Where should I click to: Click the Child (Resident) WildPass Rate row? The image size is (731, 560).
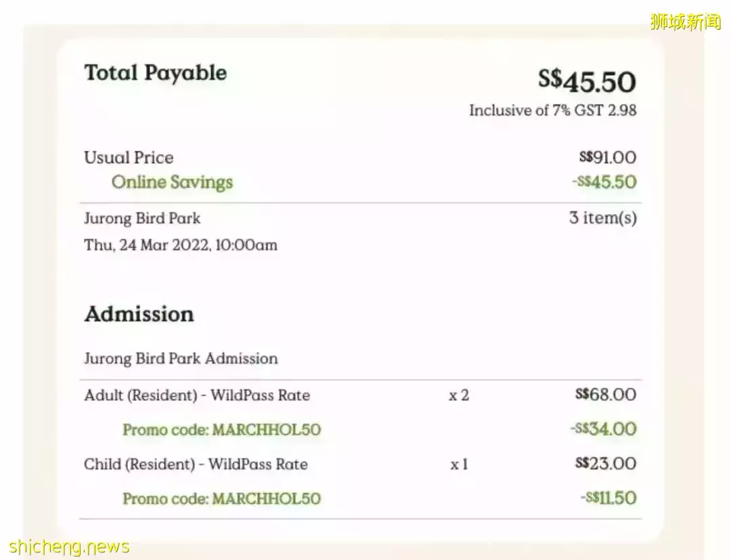point(196,465)
